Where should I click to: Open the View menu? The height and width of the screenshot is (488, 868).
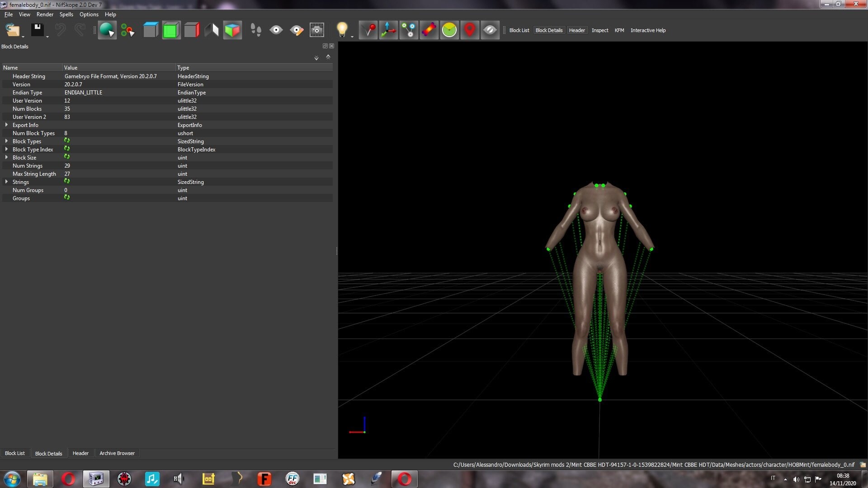point(24,14)
